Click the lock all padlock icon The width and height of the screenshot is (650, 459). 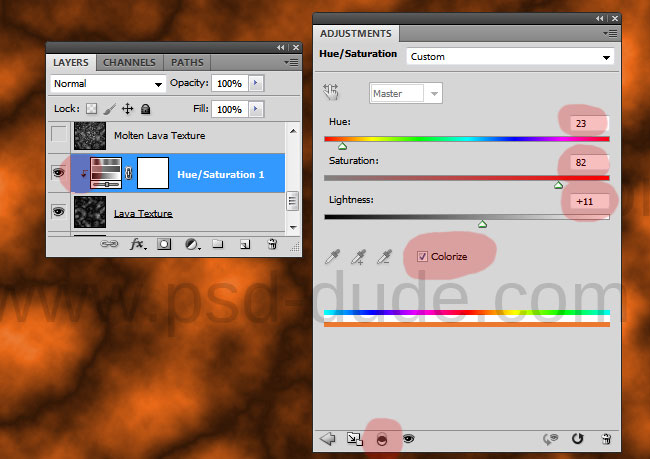pyautogui.click(x=145, y=109)
